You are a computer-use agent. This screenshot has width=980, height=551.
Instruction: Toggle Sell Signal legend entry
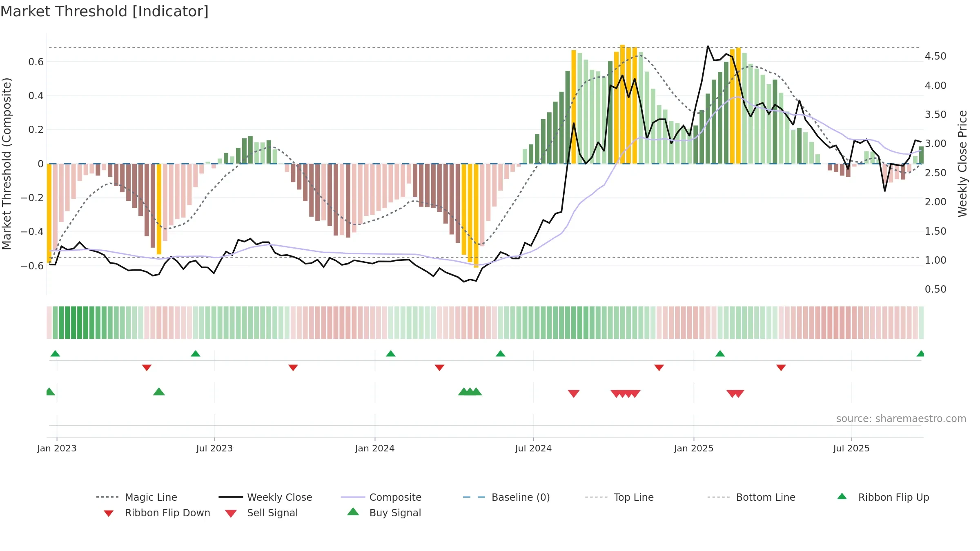(x=261, y=513)
